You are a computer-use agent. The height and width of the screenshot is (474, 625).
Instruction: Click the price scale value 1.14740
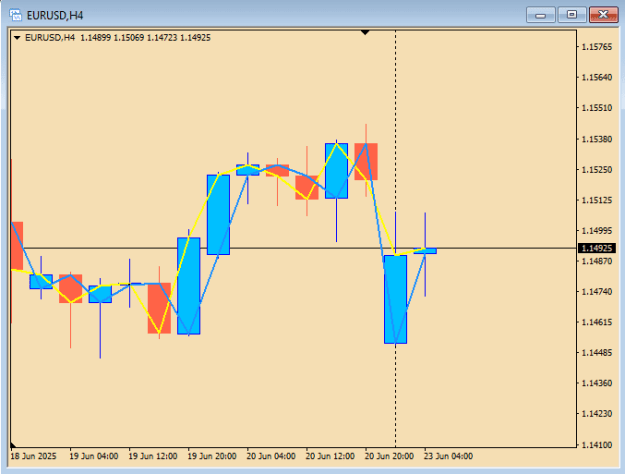tap(597, 292)
